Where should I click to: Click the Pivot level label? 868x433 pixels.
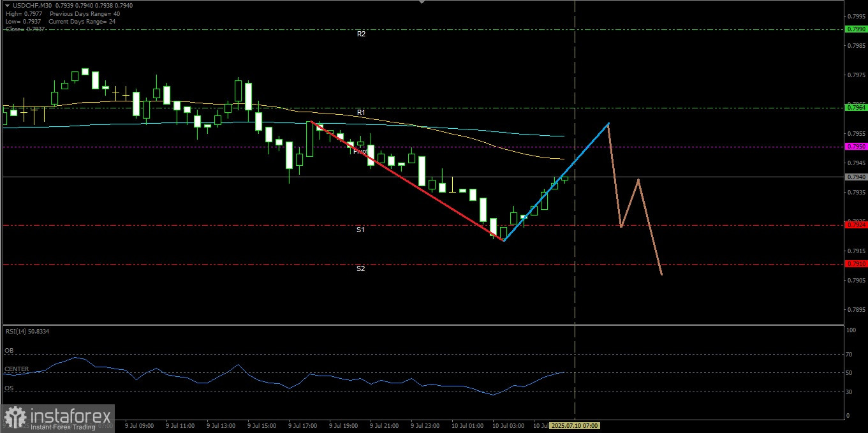pyautogui.click(x=361, y=152)
